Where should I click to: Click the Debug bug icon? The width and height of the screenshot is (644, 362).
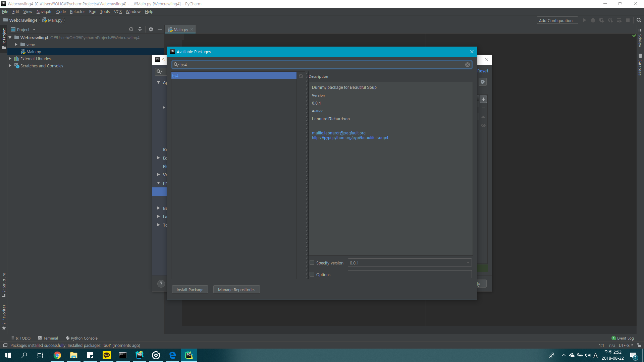pos(593,20)
